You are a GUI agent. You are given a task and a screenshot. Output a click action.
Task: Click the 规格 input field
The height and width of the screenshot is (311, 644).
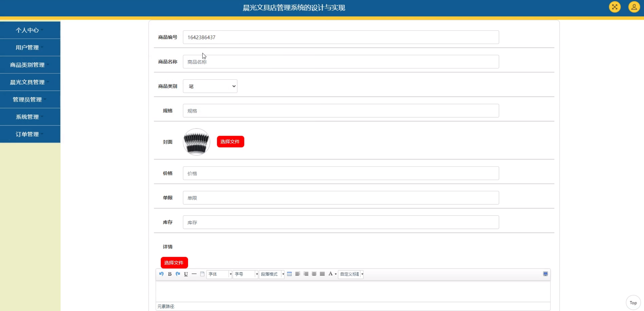click(341, 111)
